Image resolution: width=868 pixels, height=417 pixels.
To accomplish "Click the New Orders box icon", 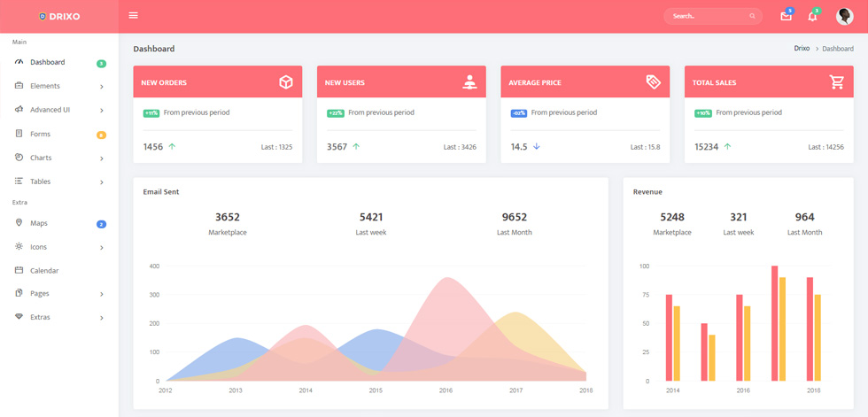I will (x=285, y=82).
